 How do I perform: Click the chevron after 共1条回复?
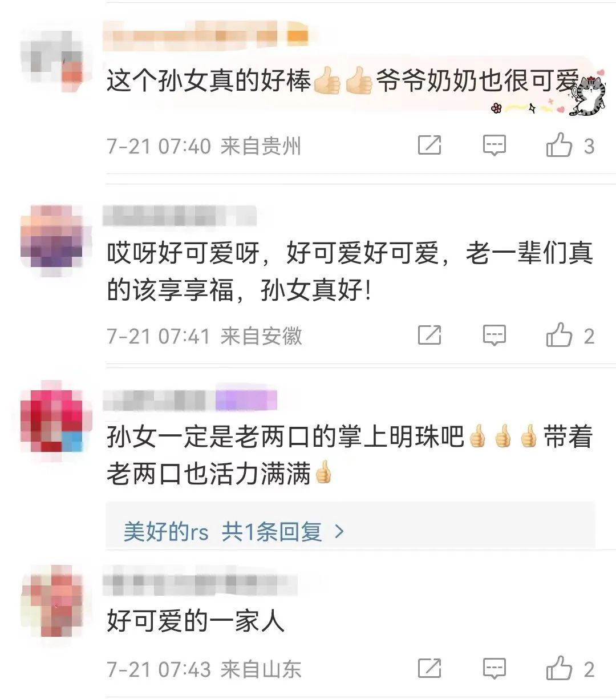coord(339,532)
